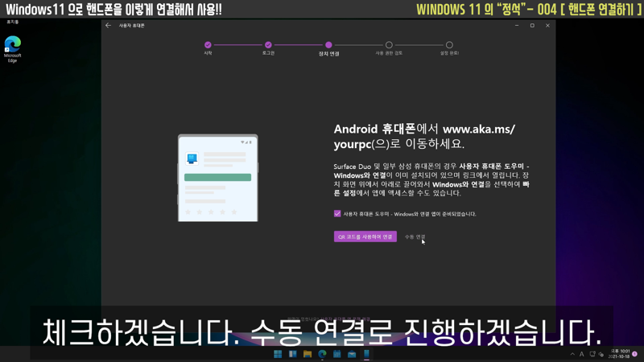Click the 'Android 휴대폰에서 www.aka.ms/yourpc' heading
Image resolution: width=644 pixels, height=362 pixels.
[424, 136]
